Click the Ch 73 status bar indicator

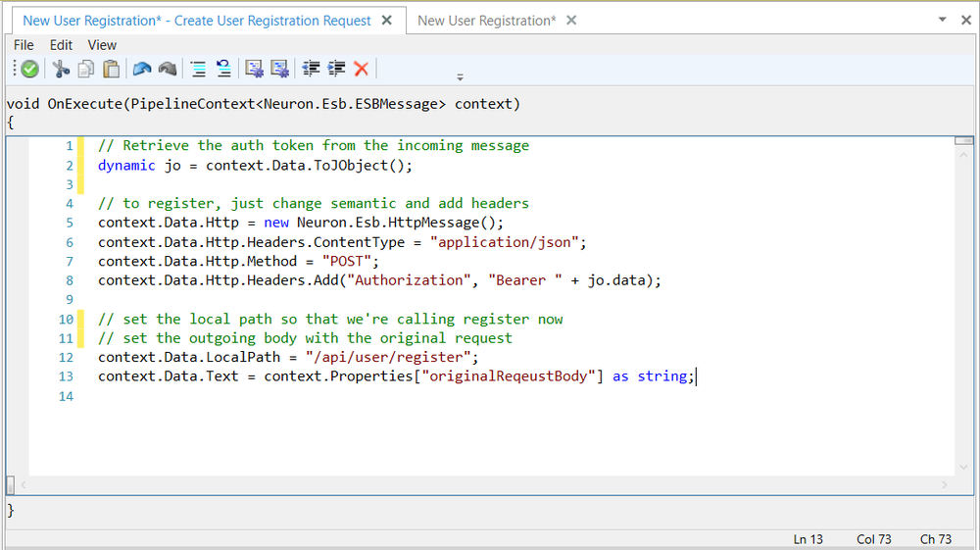coord(936,539)
